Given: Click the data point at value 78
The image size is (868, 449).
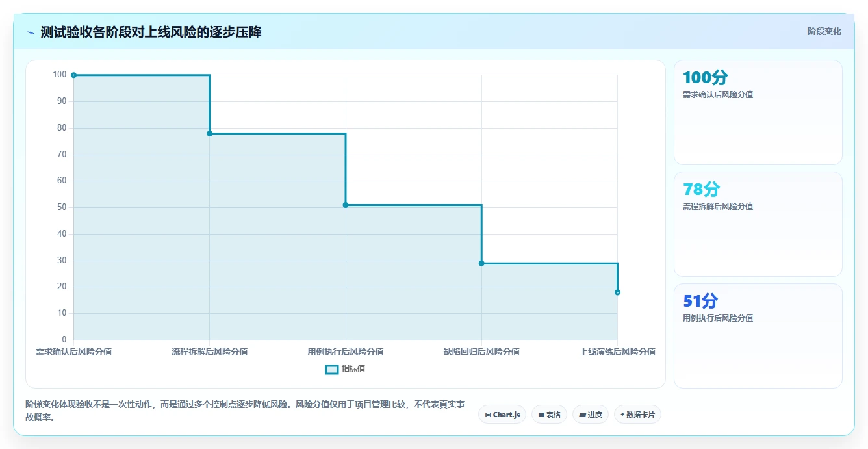Looking at the screenshot, I should [209, 133].
